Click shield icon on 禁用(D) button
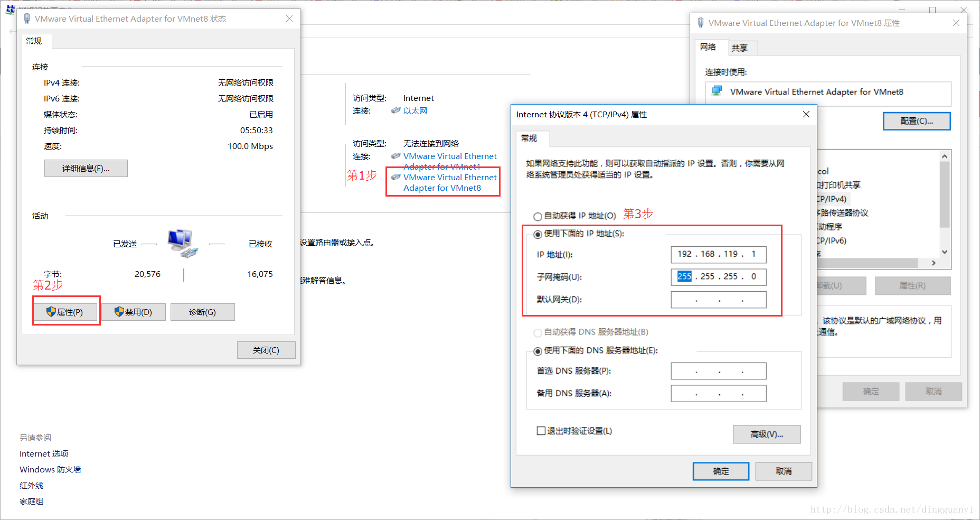 pos(119,312)
